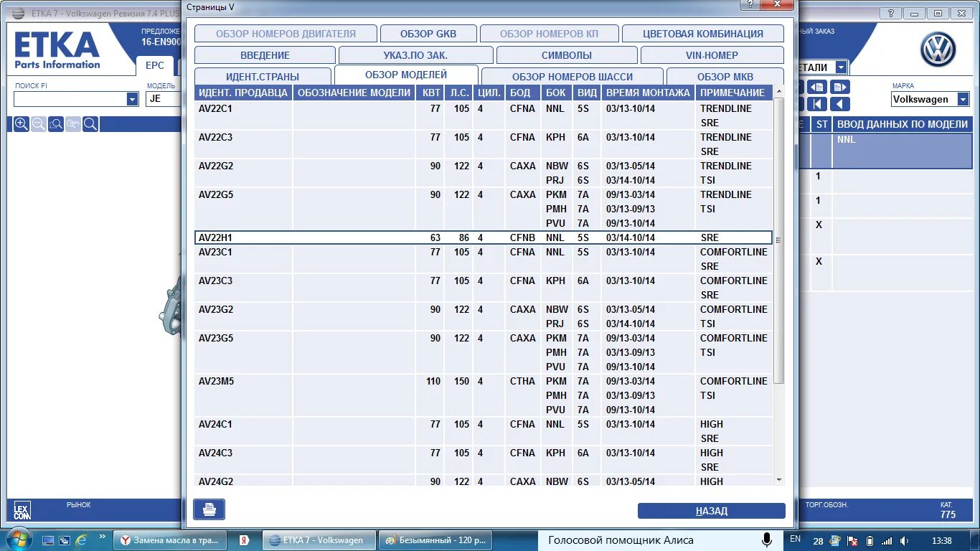Open ETKA 7 - Volkswagen taskbar button
The image size is (980, 551).
(x=318, y=540)
